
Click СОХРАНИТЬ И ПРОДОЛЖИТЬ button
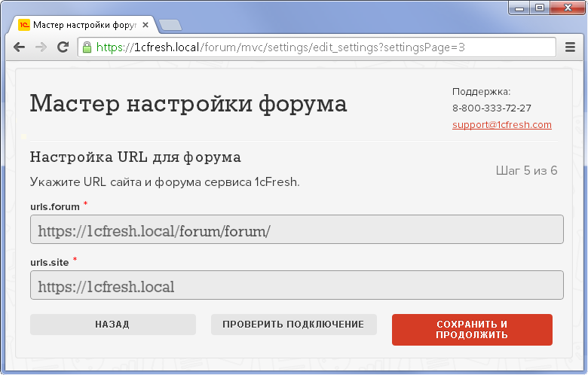pos(472,330)
